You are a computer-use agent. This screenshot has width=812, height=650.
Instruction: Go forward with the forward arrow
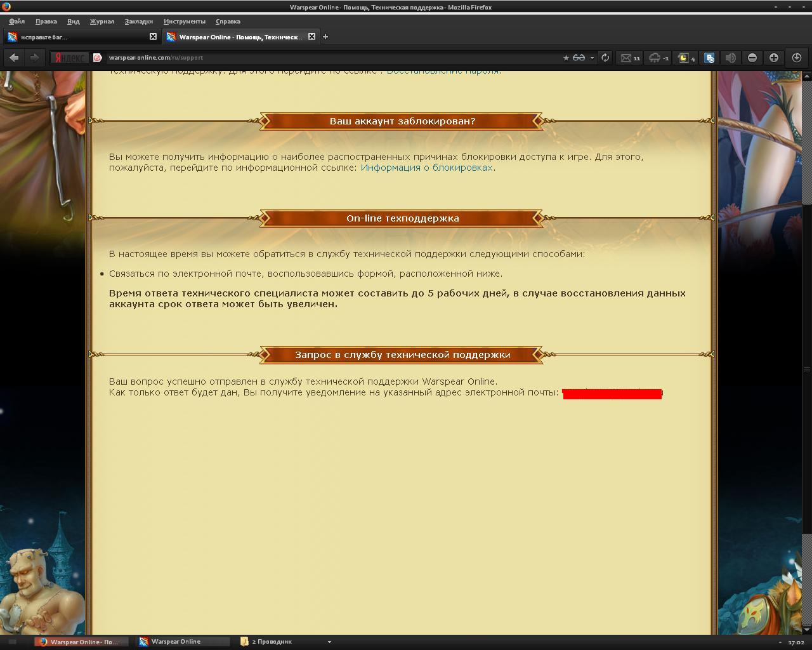coord(35,58)
